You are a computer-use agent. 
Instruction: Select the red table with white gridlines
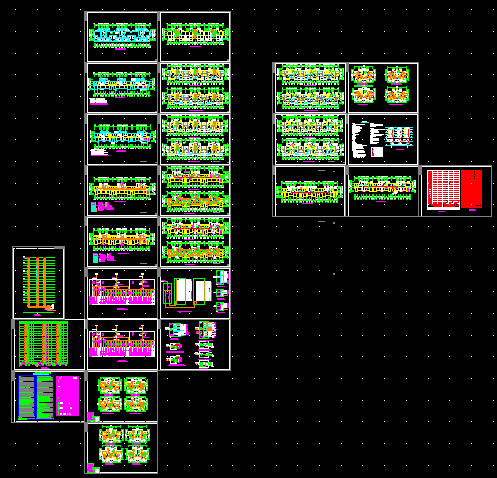(x=443, y=190)
